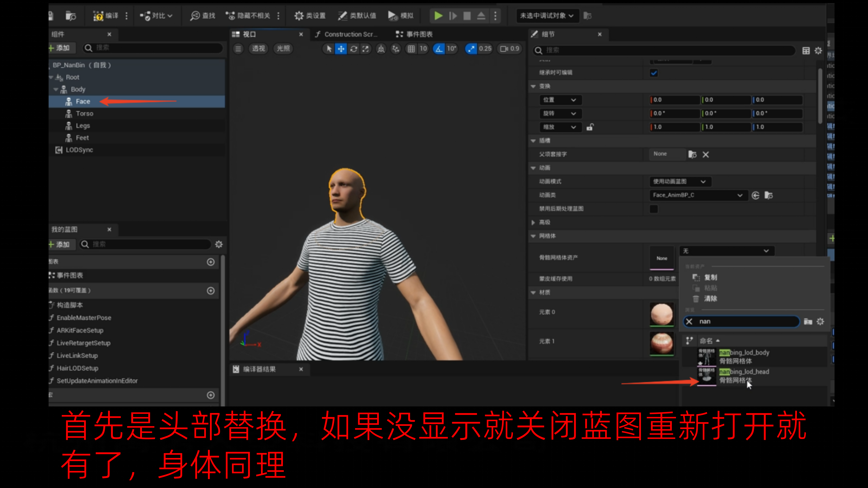Screen dimensions: 868x488
Task: Open the Details (细节) panel tab
Action: point(548,34)
